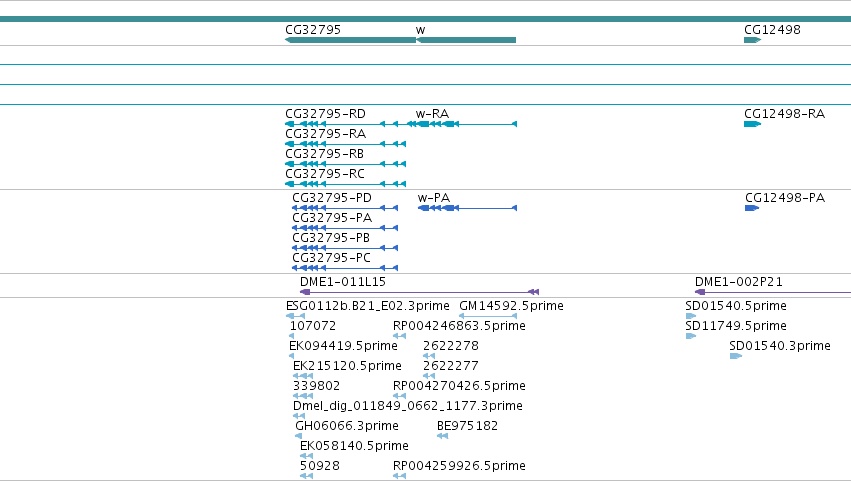Click the w-PA protein glyph

tap(467, 208)
